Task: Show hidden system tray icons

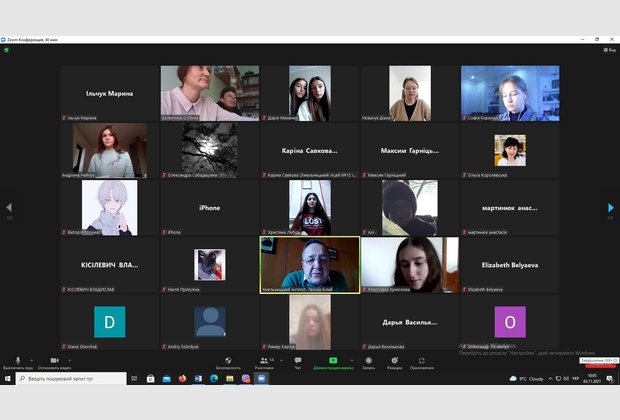Action: tap(550, 378)
